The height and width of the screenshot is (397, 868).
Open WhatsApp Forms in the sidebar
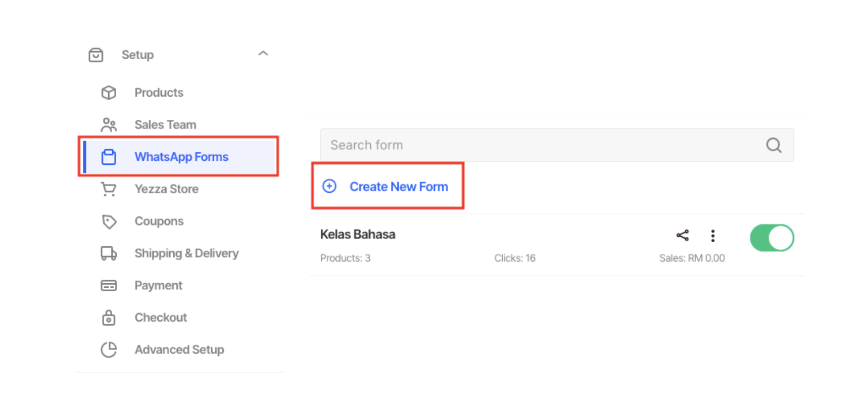pos(181,157)
